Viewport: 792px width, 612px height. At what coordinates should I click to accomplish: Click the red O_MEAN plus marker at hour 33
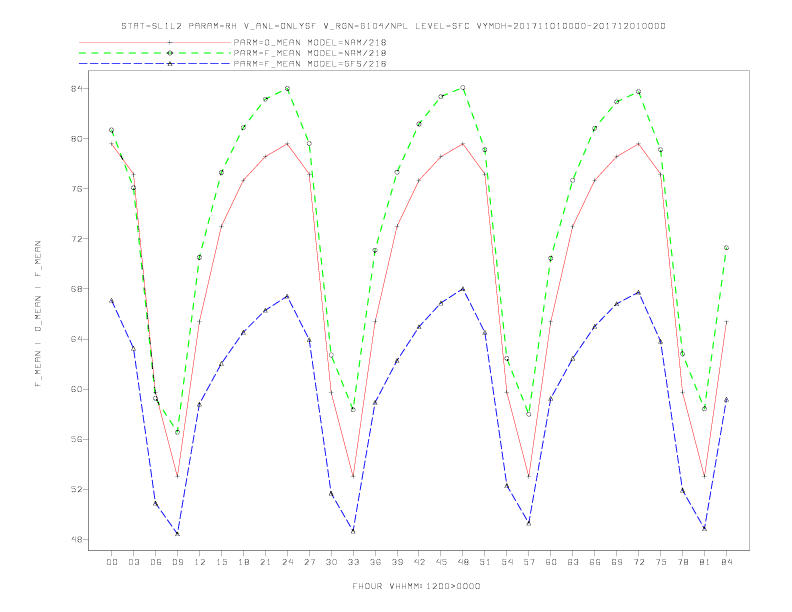coord(353,476)
